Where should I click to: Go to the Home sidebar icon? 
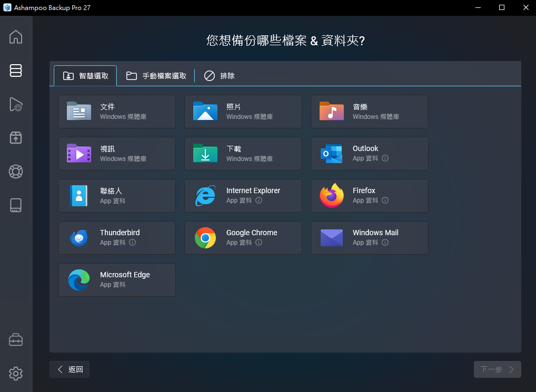16,37
